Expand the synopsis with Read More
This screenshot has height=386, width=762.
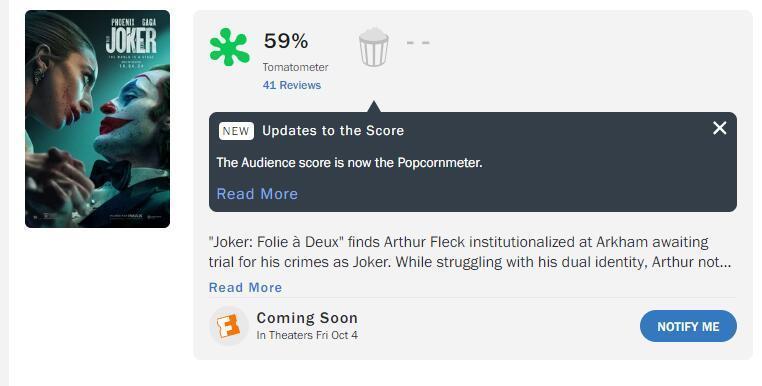pyautogui.click(x=245, y=287)
